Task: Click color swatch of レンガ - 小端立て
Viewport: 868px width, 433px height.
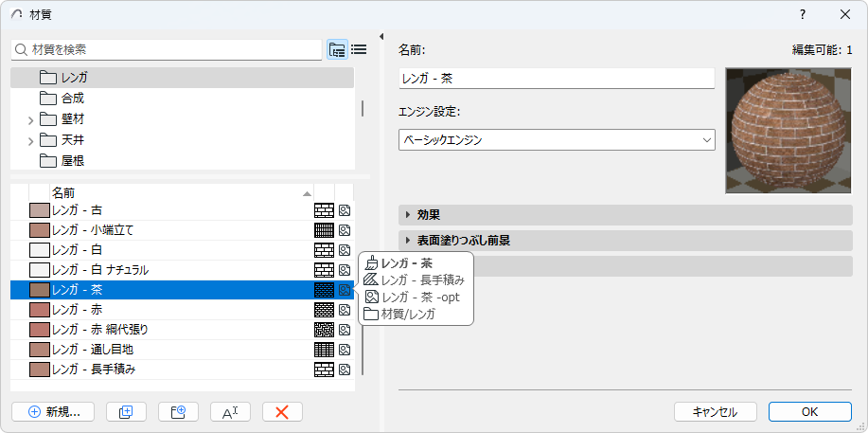Action: (x=40, y=230)
